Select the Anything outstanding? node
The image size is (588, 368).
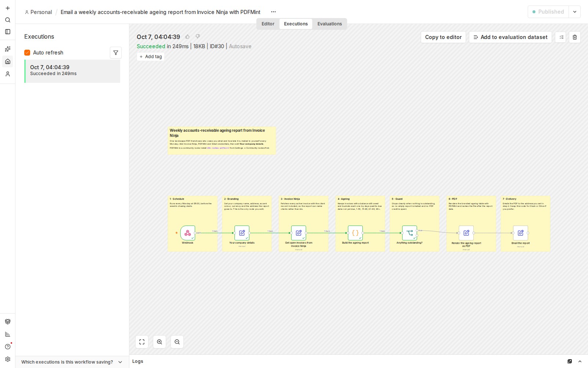[409, 233]
